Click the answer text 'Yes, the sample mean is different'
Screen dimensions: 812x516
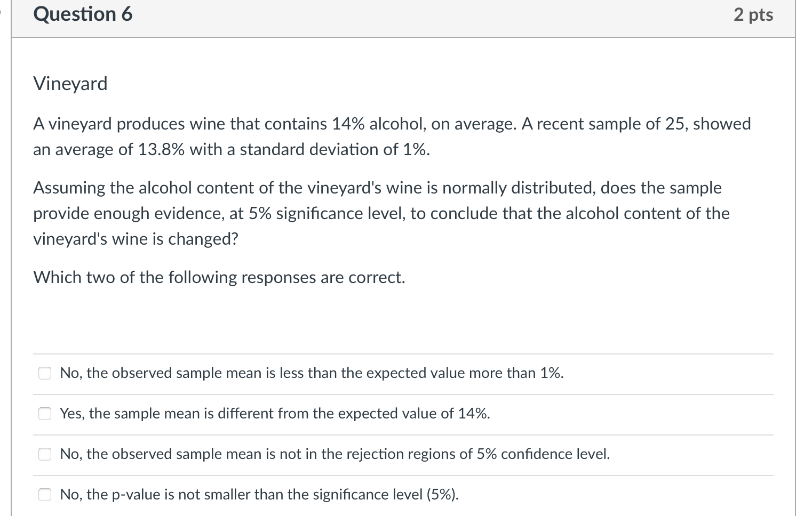275,414
